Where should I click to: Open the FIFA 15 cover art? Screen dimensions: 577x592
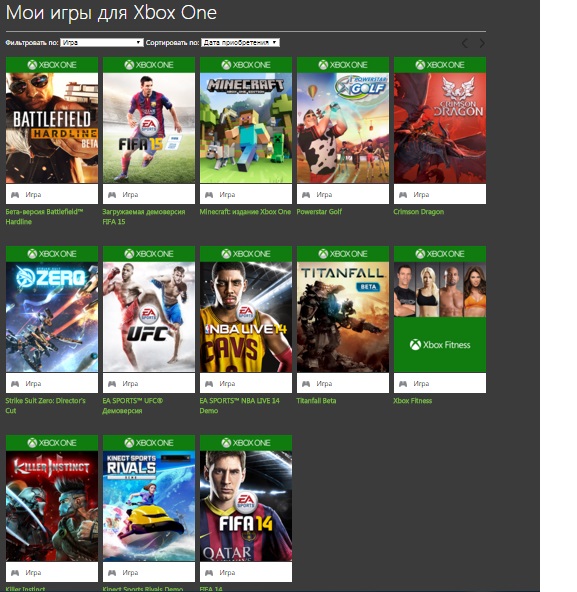coord(149,128)
